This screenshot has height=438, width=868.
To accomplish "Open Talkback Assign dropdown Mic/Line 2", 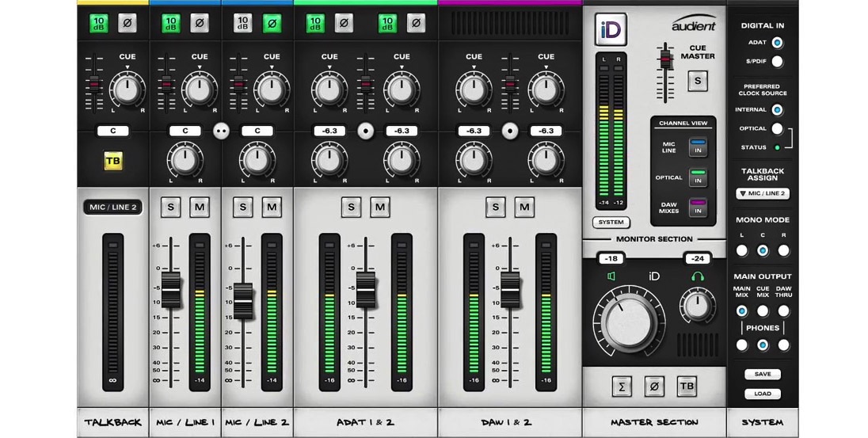I will (763, 194).
